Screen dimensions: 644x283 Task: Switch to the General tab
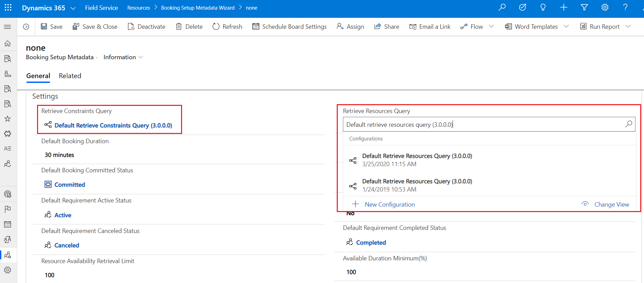(38, 76)
